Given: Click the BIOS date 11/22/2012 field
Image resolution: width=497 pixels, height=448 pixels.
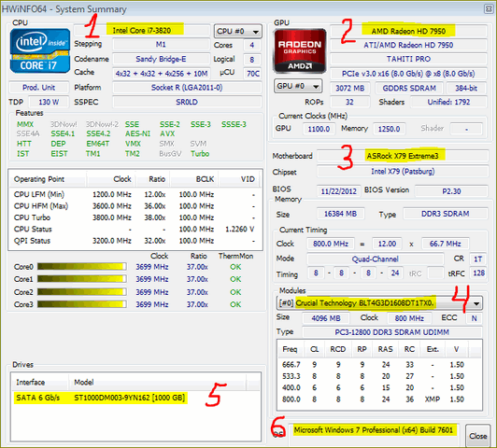Looking at the screenshot, I should coord(338,191).
